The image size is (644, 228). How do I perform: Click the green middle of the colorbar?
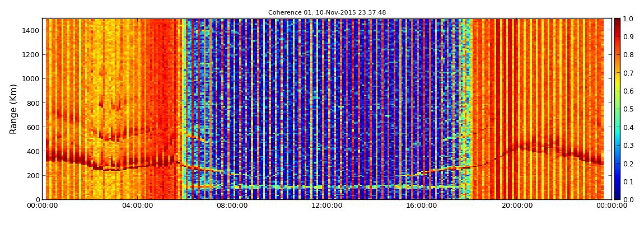coord(617,109)
